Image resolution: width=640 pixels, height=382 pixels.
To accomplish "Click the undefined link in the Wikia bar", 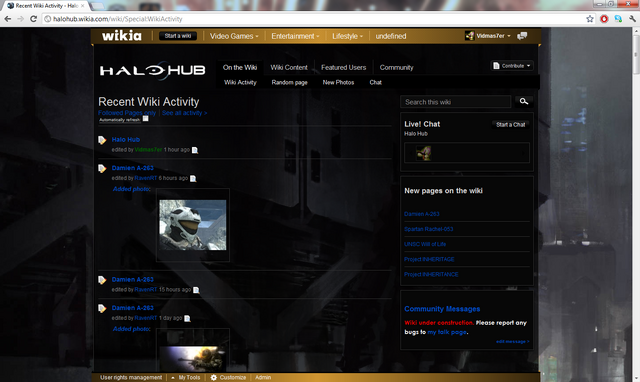I will point(391,36).
